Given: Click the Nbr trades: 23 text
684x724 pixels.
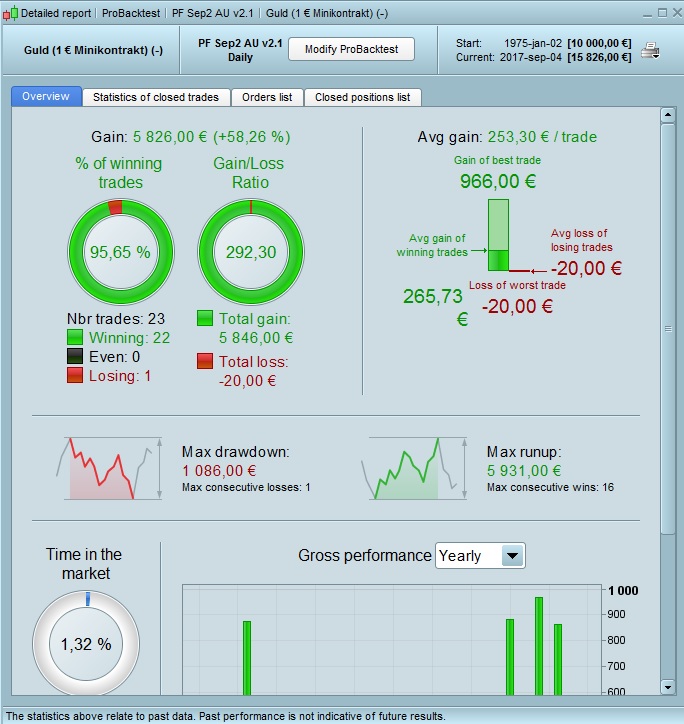Looking at the screenshot, I should (x=116, y=319).
